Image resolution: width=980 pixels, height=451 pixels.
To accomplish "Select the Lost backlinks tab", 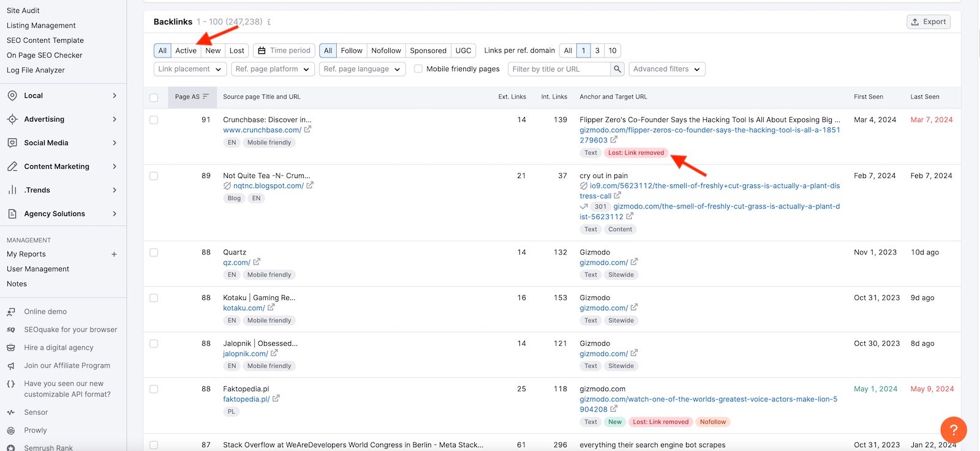I will tap(237, 51).
